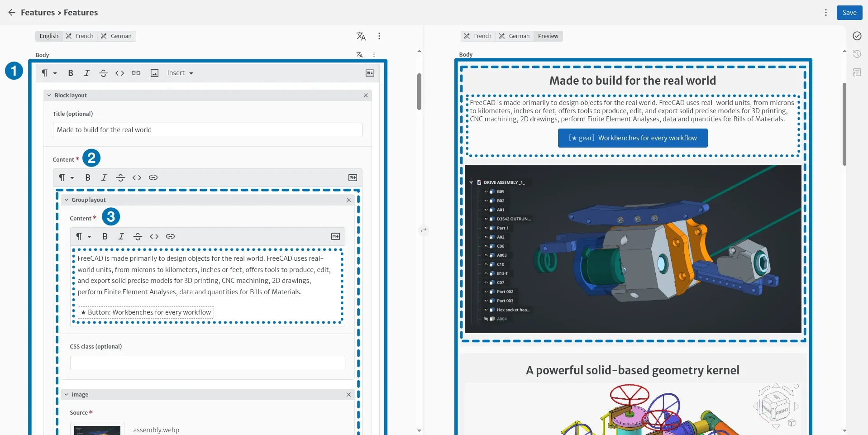Viewport: 868px width, 435px height.
Task: Insert a link in Group Content toolbar
Action: 170,236
